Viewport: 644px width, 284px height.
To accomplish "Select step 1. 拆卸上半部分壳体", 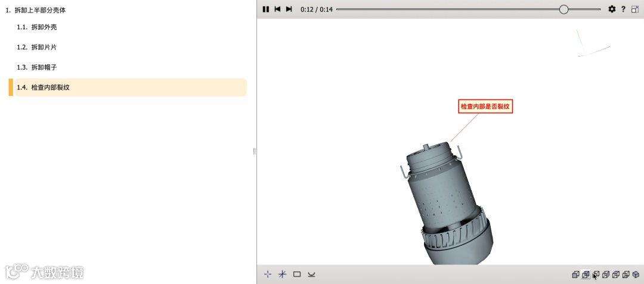I will [36, 10].
